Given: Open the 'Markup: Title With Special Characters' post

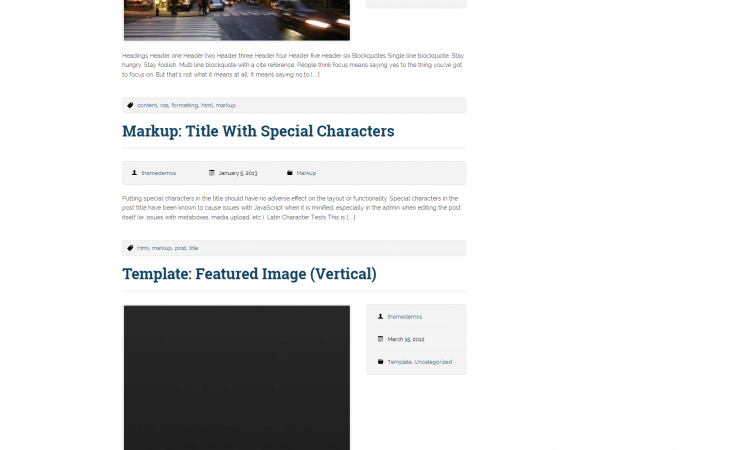Looking at the screenshot, I should 258,131.
